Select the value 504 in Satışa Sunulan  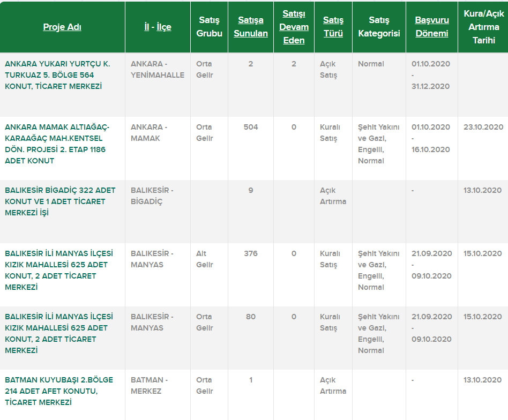coord(251,127)
